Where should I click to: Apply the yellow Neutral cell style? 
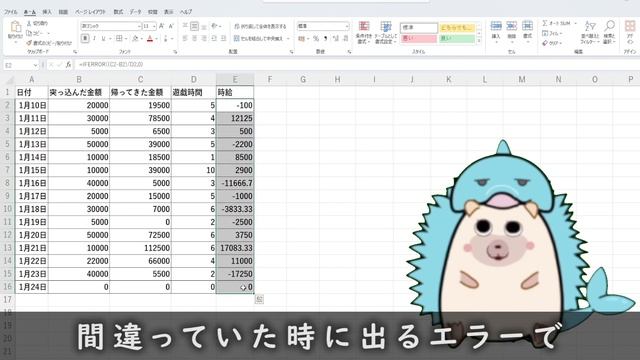click(x=458, y=27)
